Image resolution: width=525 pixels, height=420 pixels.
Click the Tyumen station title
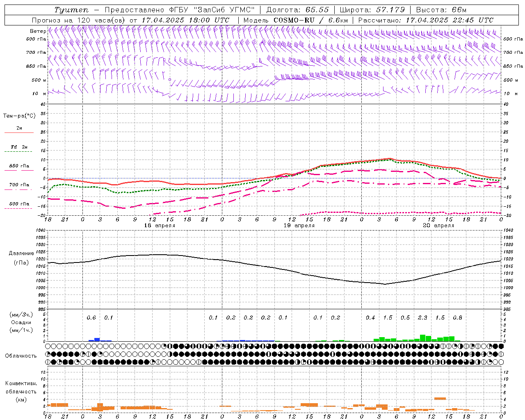tap(71, 10)
